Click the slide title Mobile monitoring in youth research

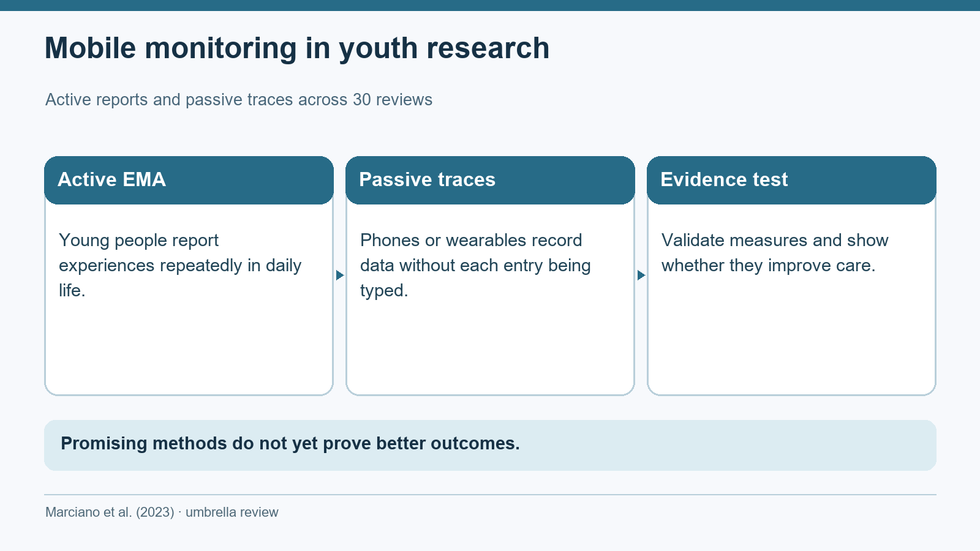tap(297, 48)
